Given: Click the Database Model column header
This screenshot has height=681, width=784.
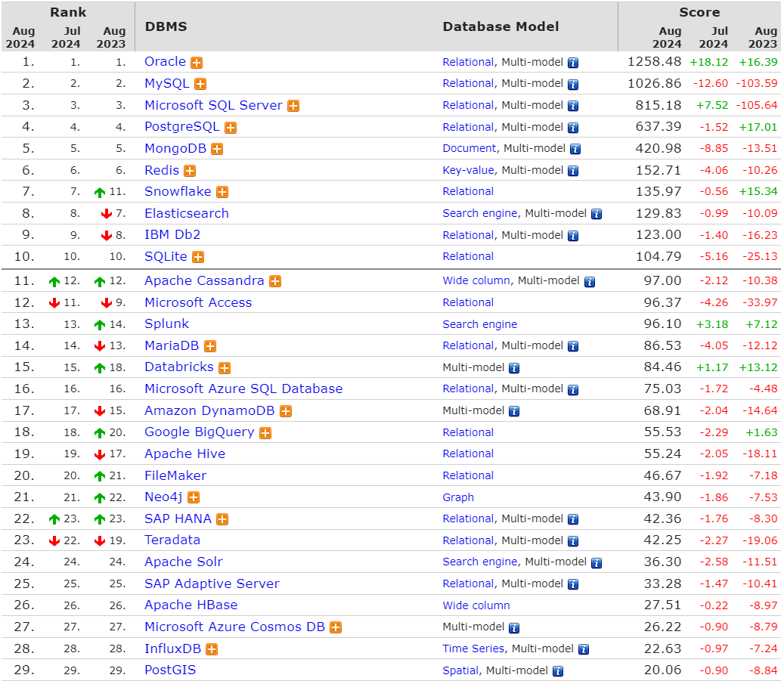Looking at the screenshot, I should (x=501, y=26).
